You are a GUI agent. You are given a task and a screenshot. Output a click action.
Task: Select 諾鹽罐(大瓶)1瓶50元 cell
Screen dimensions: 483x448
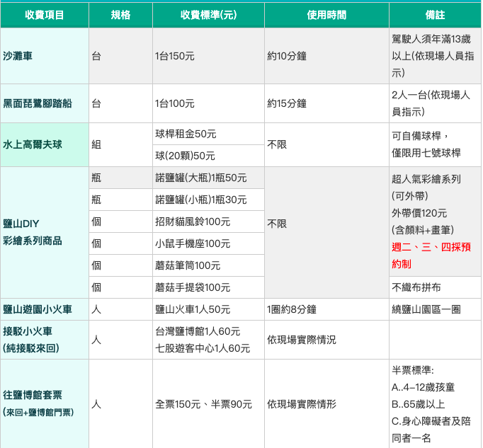(208, 178)
